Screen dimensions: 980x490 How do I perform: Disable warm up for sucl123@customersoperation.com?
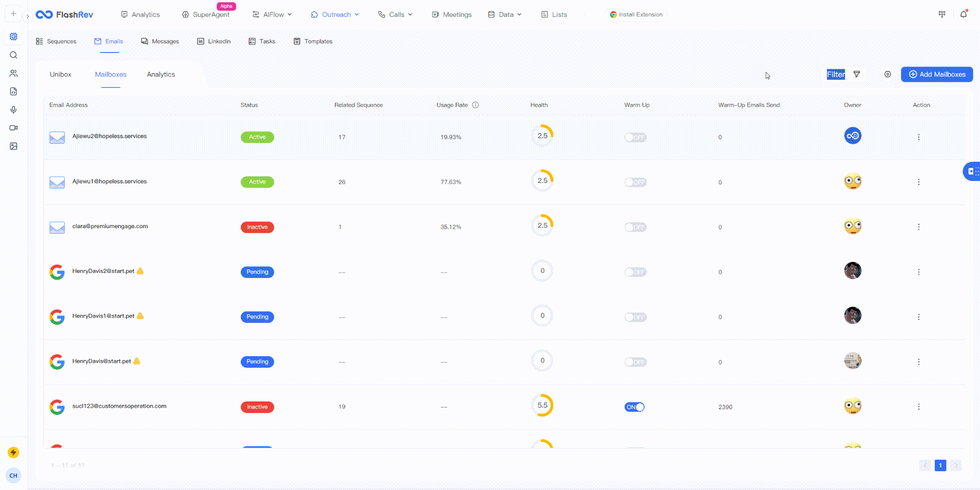pyautogui.click(x=634, y=407)
